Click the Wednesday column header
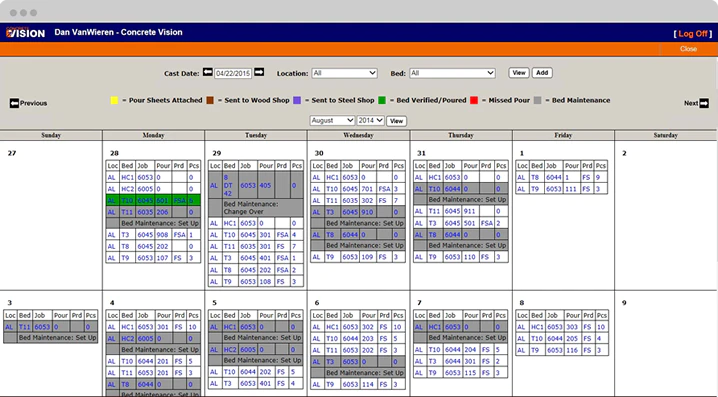The width and height of the screenshot is (718, 397). point(358,135)
